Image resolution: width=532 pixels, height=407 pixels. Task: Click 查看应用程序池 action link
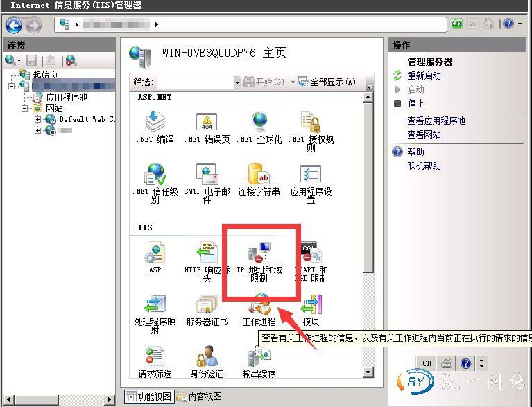coord(436,121)
